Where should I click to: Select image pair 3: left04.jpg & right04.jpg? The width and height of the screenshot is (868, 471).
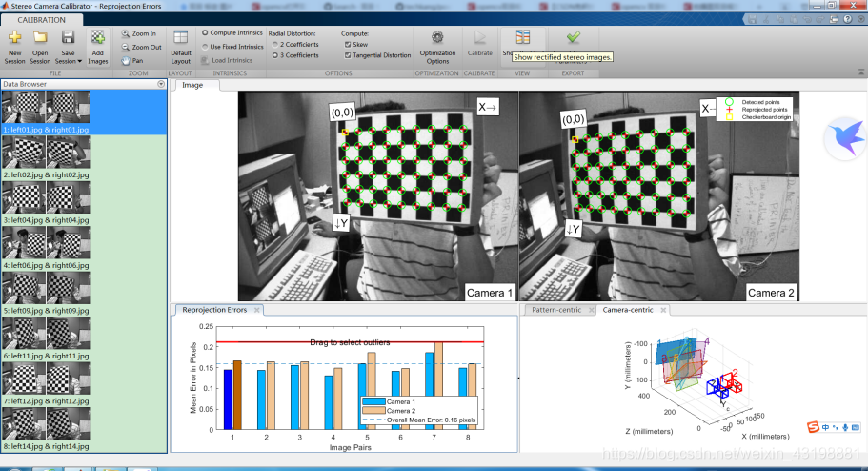click(84, 203)
